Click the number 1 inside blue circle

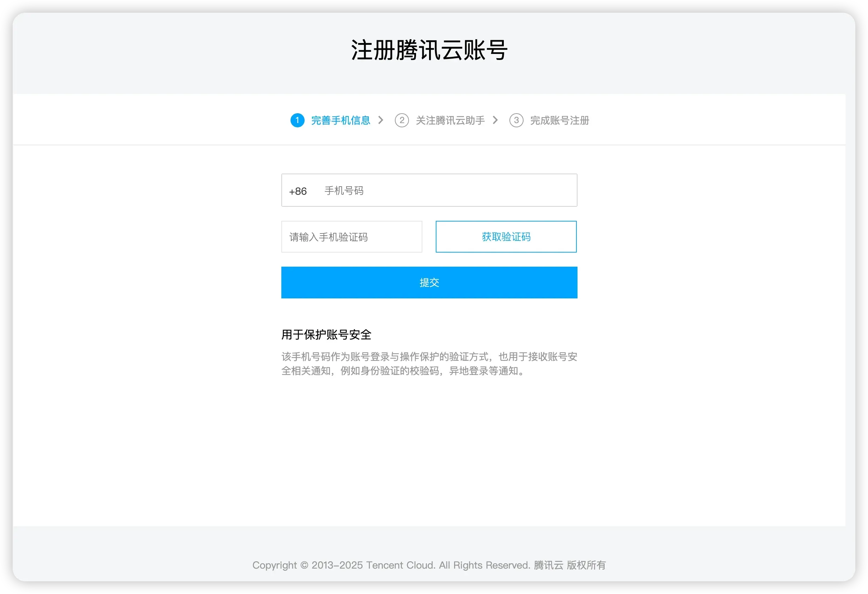point(297,120)
